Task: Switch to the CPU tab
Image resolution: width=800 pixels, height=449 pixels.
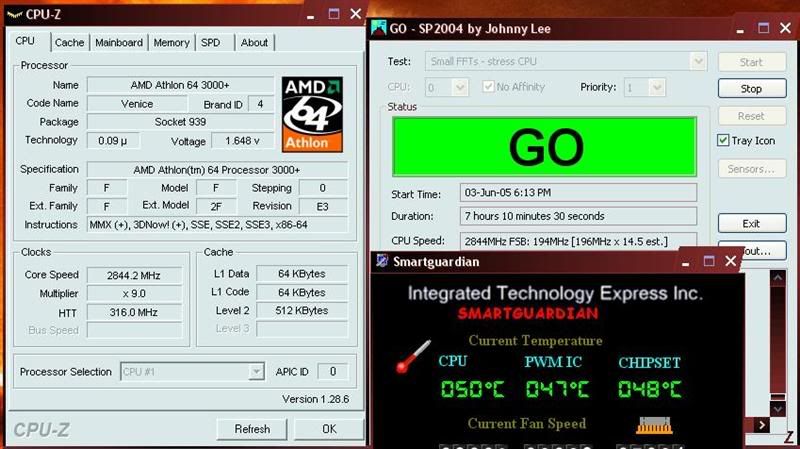Action: pyautogui.click(x=25, y=41)
